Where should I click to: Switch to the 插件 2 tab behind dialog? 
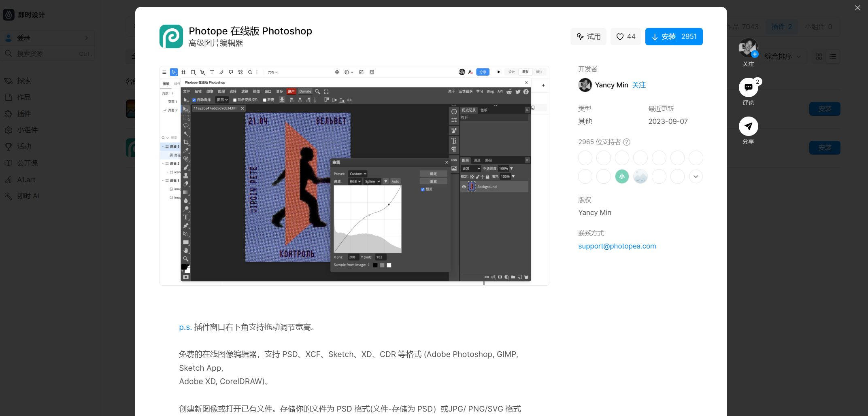tap(781, 27)
